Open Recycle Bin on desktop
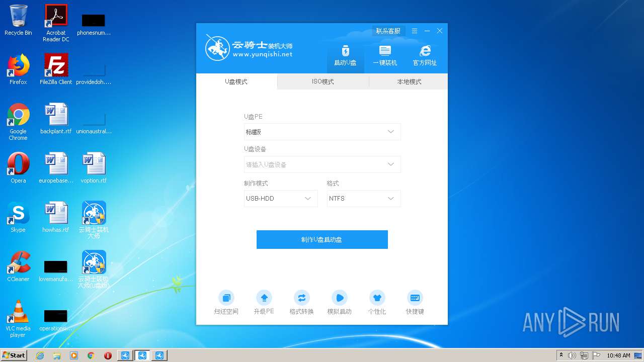The height and width of the screenshot is (362, 644). tap(18, 20)
